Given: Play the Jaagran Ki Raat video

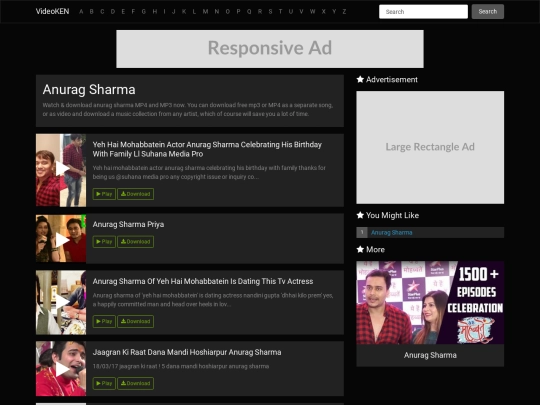Looking at the screenshot, I should pyautogui.click(x=104, y=383).
